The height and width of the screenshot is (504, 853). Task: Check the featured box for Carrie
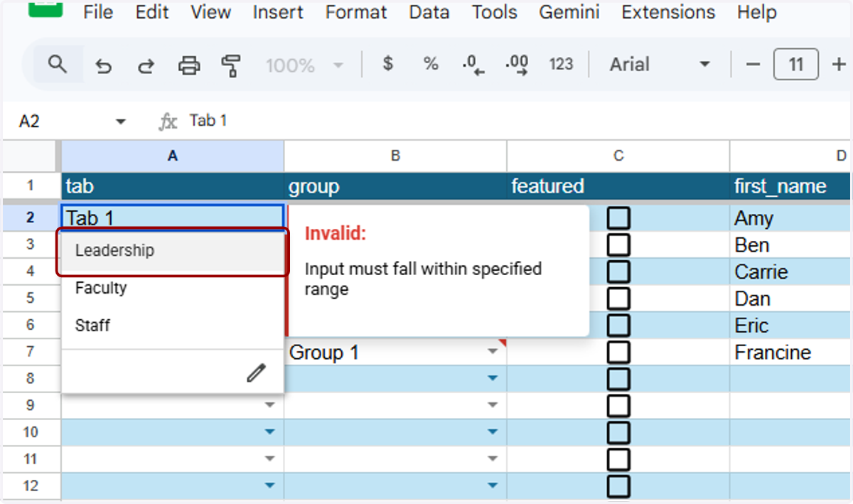(x=618, y=272)
